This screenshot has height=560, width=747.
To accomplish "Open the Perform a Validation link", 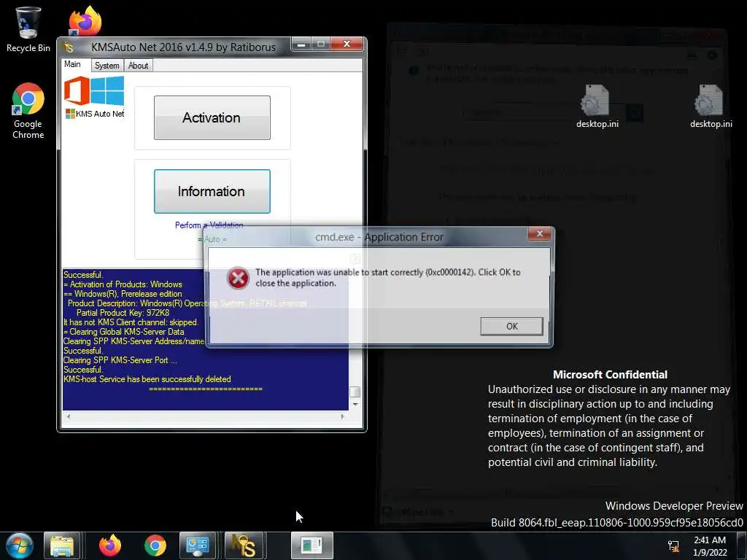I will pyautogui.click(x=209, y=225).
